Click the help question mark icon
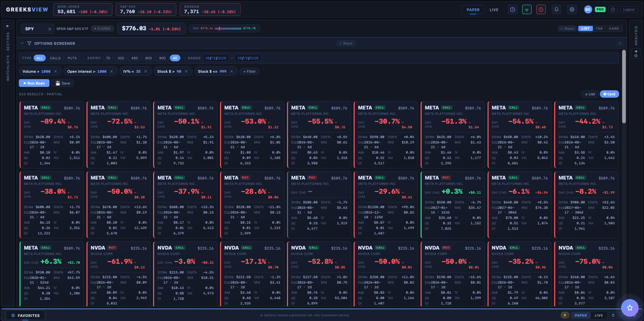644x321 pixels. pyautogui.click(x=613, y=10)
